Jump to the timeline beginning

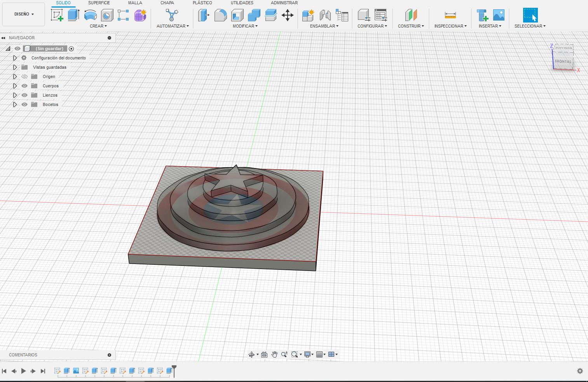4,371
